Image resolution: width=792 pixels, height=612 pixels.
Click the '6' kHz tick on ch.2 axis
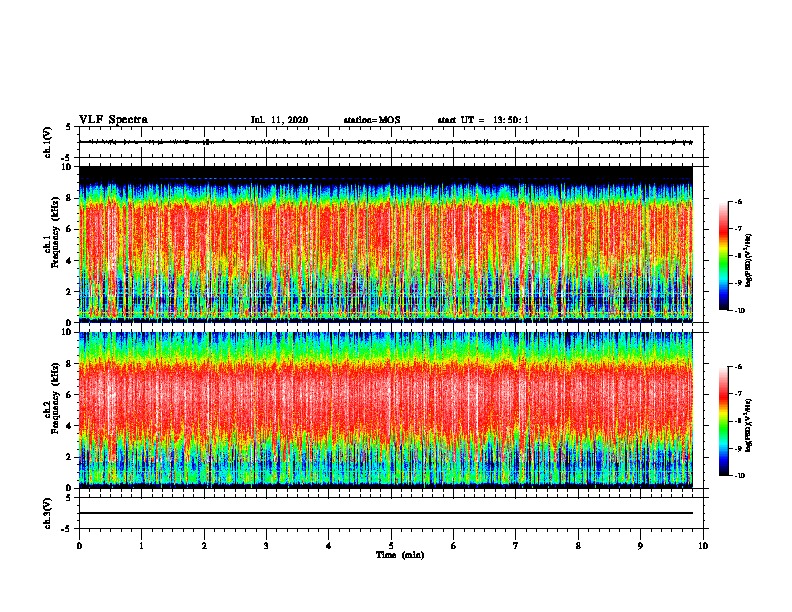click(69, 395)
